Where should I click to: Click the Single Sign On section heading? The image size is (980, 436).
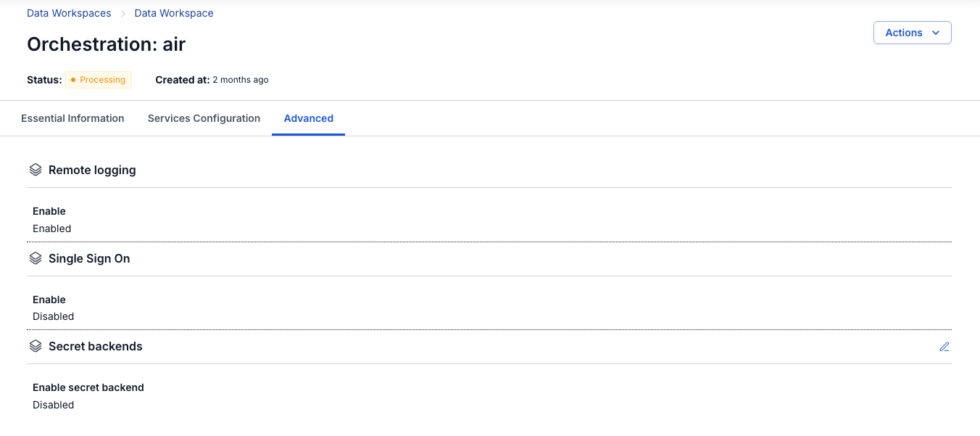89,258
